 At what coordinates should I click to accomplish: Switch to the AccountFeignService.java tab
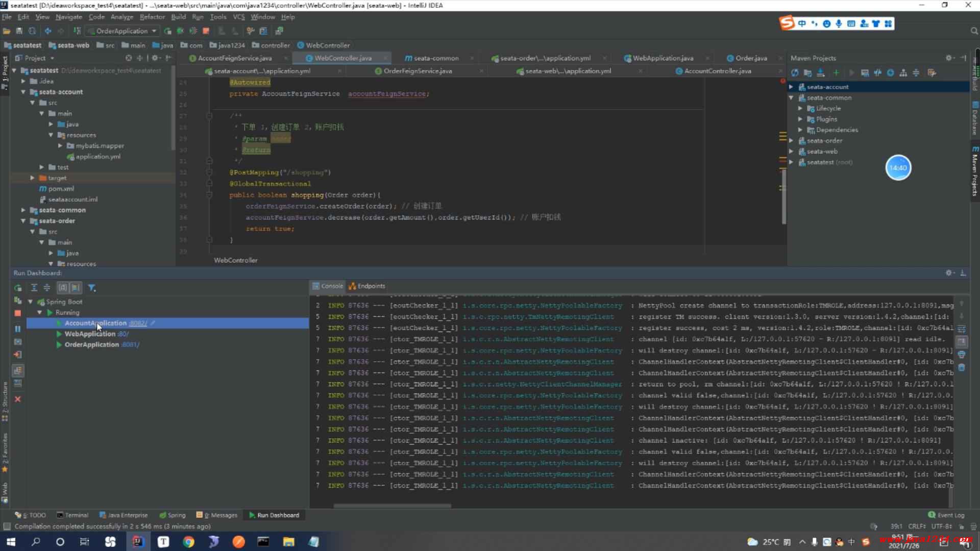pos(235,58)
